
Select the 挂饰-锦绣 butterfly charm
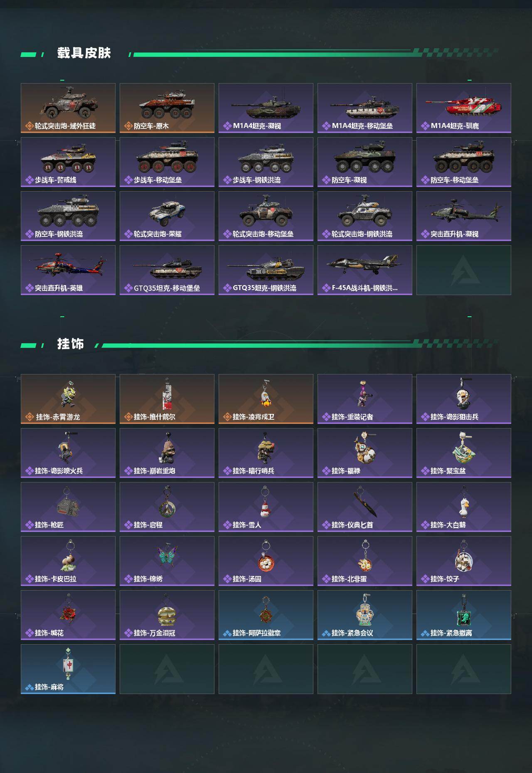coord(167,561)
